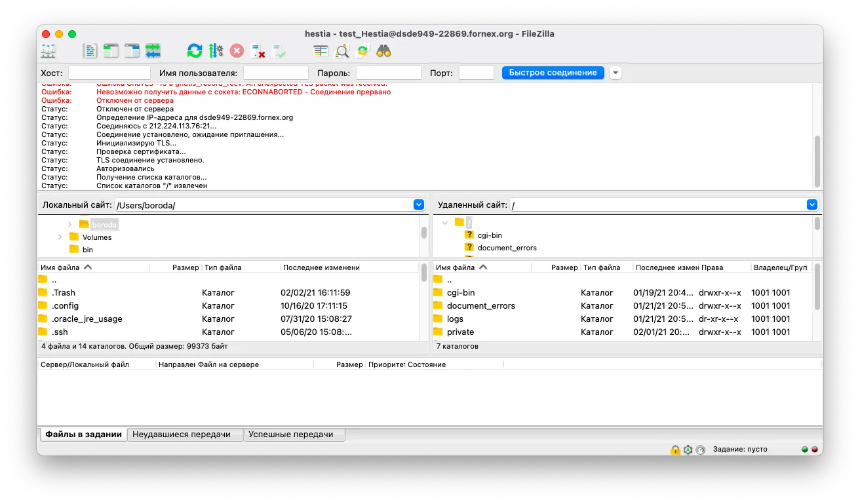Open the Site Manager icon

pyautogui.click(x=49, y=51)
